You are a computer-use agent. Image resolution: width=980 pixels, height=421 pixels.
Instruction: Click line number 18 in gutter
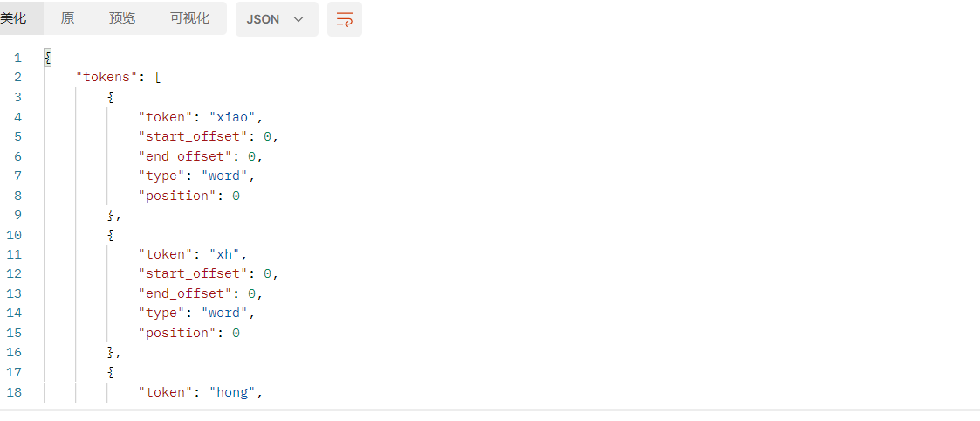14,391
